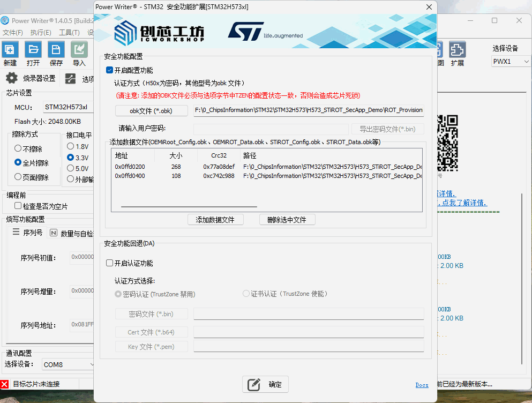532x403 pixels.
Task: Click the 打开 (Open) folder icon
Action: pyautogui.click(x=33, y=50)
